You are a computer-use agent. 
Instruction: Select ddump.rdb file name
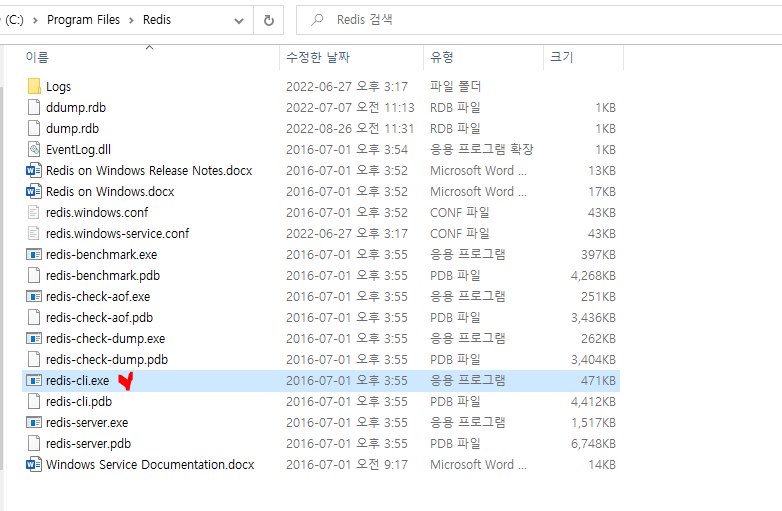pos(76,107)
